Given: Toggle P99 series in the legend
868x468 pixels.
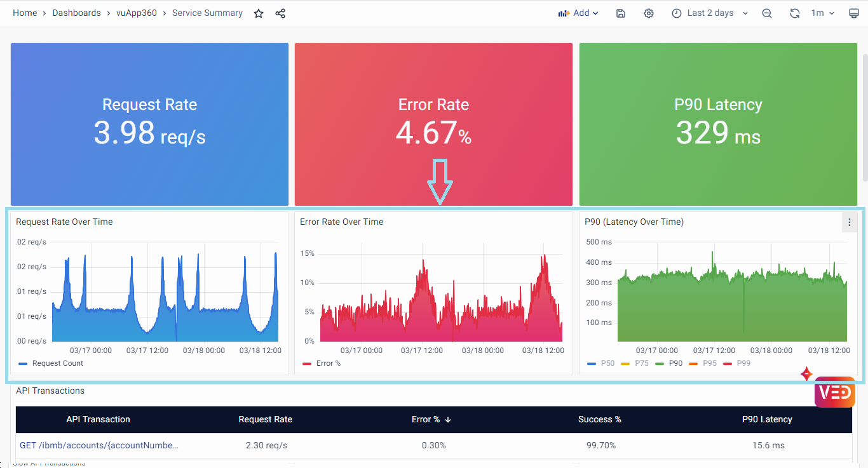Looking at the screenshot, I should point(743,363).
